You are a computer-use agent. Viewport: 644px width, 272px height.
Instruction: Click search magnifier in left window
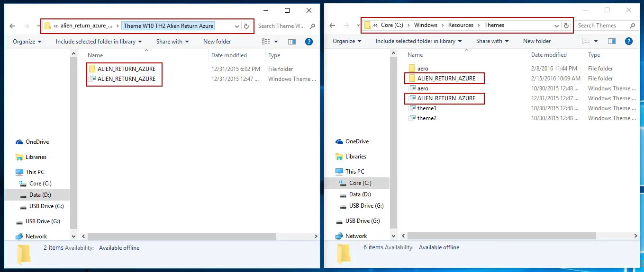pos(312,26)
